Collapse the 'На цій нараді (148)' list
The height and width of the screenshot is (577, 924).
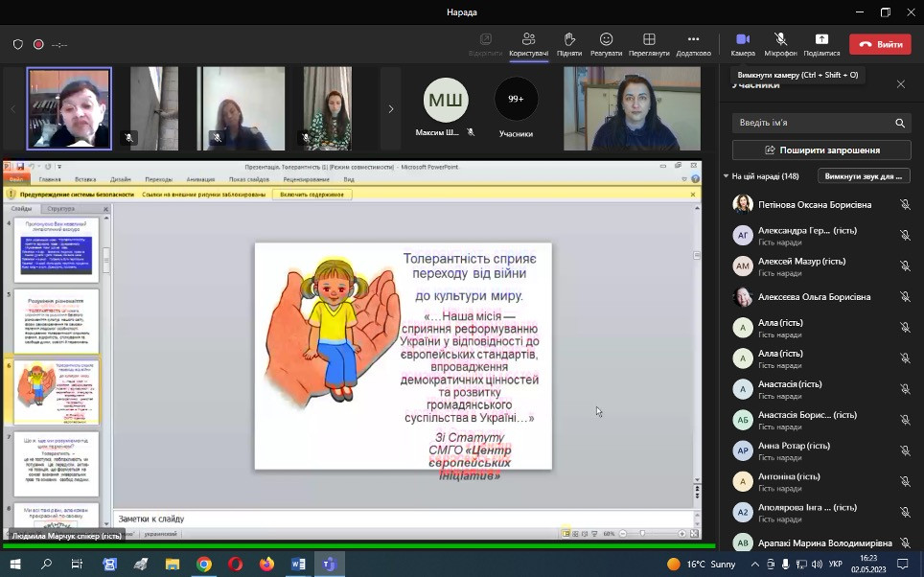pos(727,176)
